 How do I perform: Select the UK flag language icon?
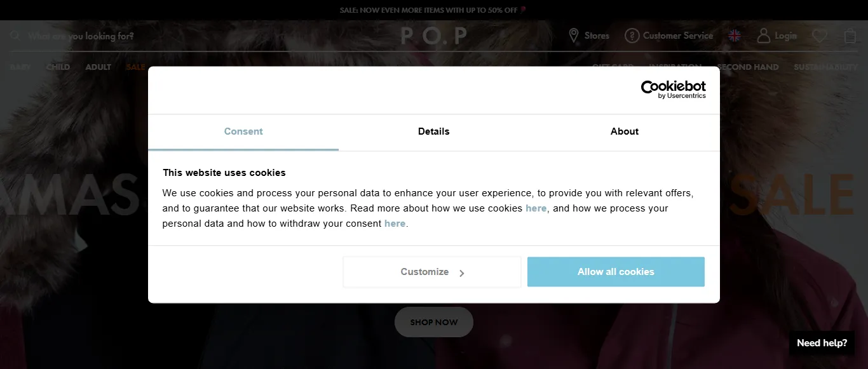point(735,36)
